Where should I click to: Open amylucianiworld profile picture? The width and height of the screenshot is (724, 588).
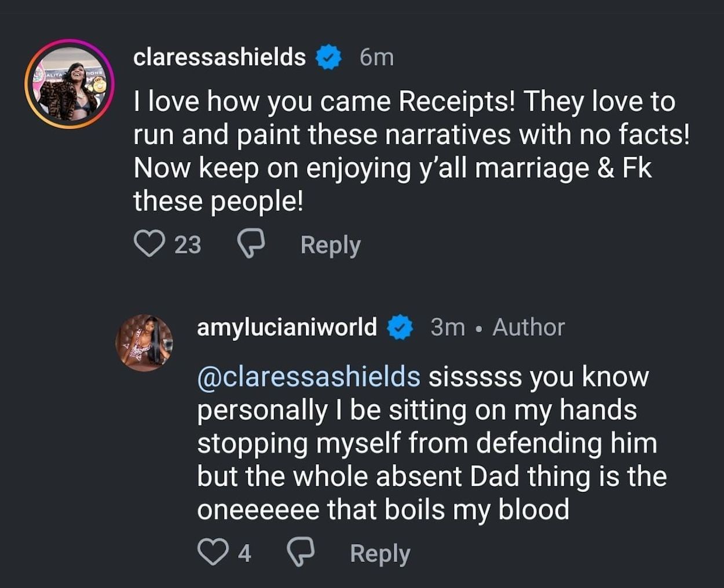[x=145, y=343]
